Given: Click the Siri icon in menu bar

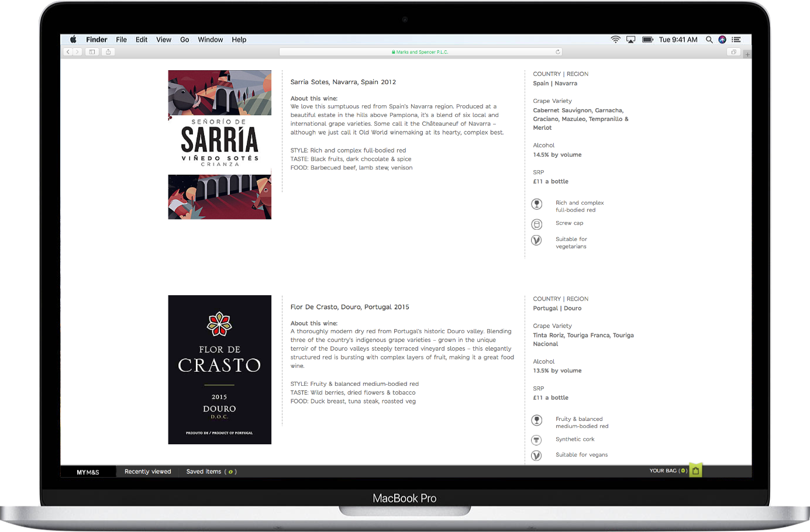Looking at the screenshot, I should [722, 40].
